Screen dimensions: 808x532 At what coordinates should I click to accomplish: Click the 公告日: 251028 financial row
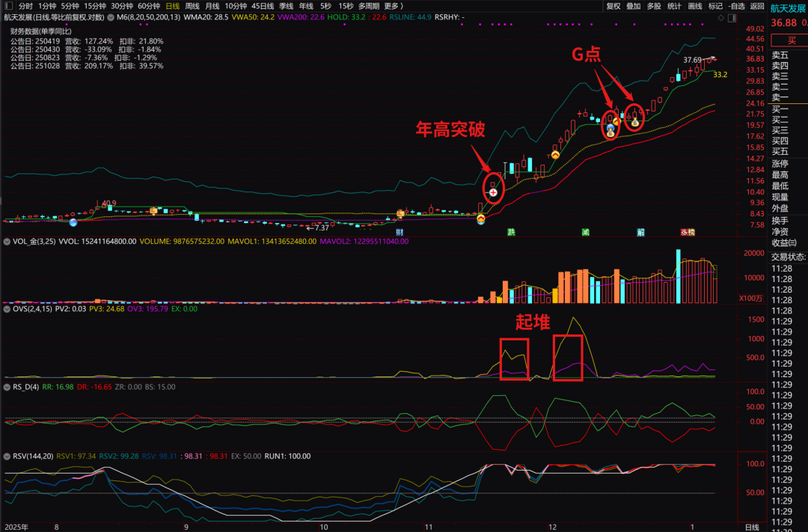tap(87, 66)
